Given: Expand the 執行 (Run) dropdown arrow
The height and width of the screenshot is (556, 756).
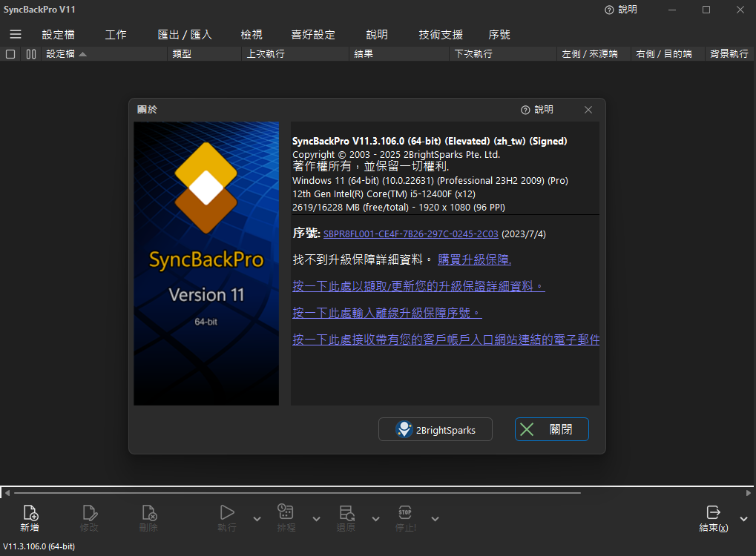Looking at the screenshot, I should 257,519.
